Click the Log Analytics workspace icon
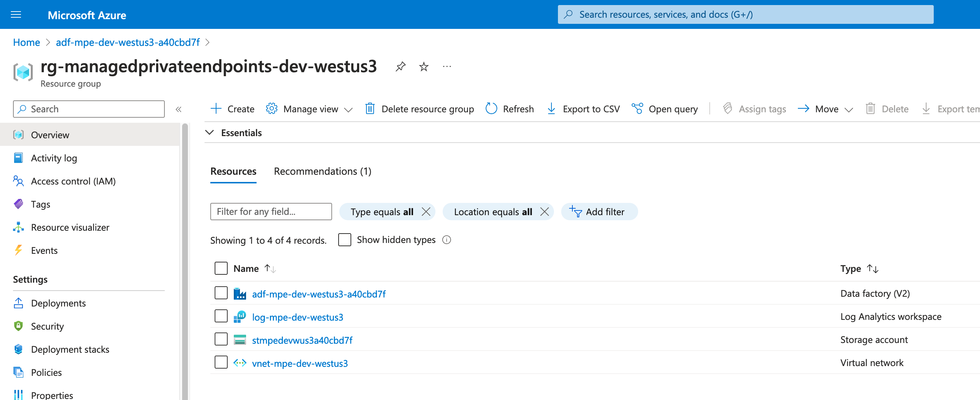Image resolution: width=980 pixels, height=400 pixels. (x=240, y=317)
